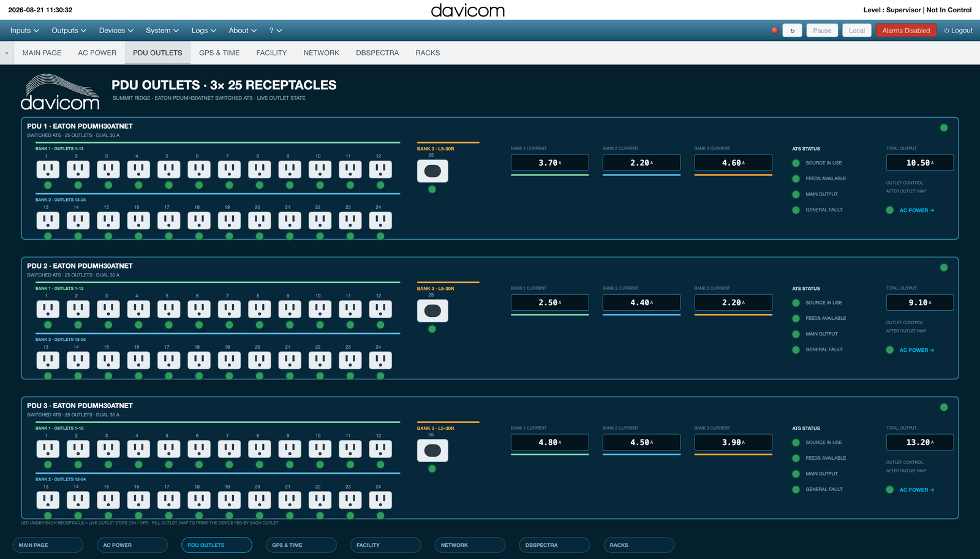The image size is (980, 559).
Task: Click the L5-30R outlet 25 on PDU 3
Action: click(x=432, y=451)
